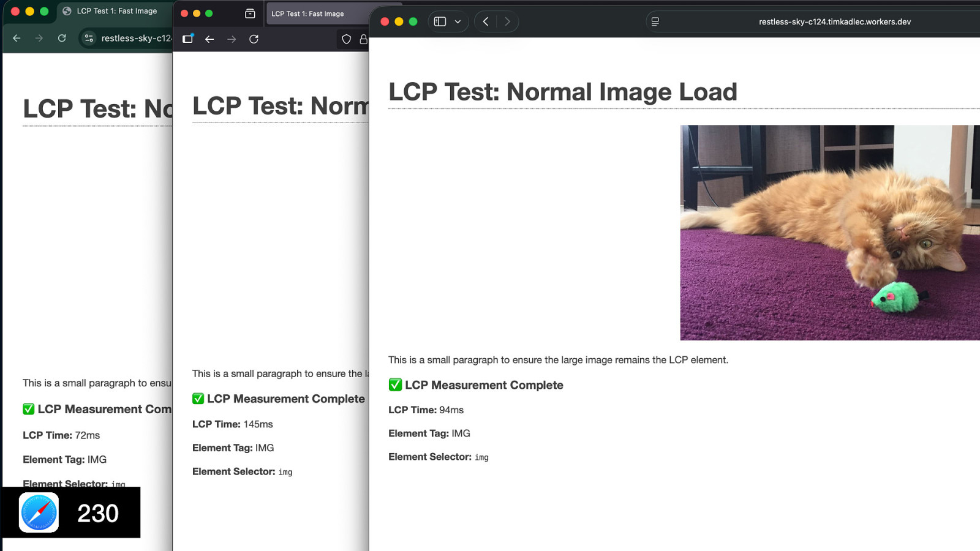The height and width of the screenshot is (551, 980).
Task: Click the Safari address bar URL
Action: (x=834, y=21)
